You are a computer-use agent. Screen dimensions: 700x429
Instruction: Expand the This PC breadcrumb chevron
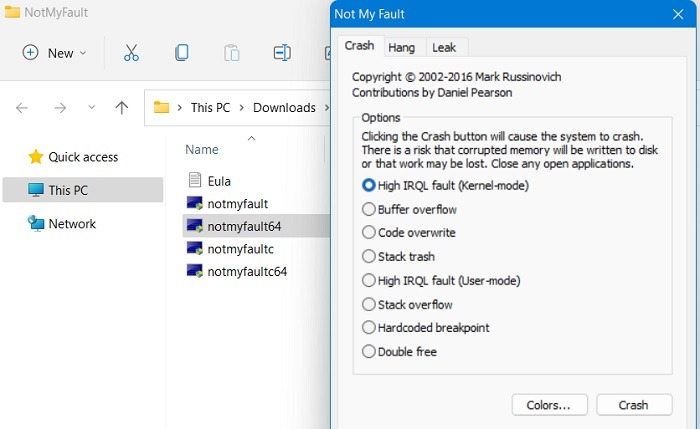point(244,108)
